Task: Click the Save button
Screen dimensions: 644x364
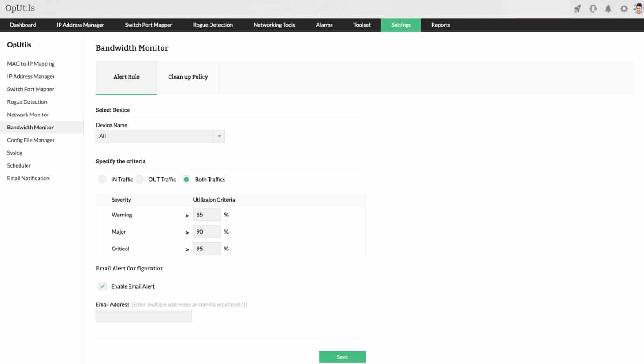Action: tap(342, 357)
